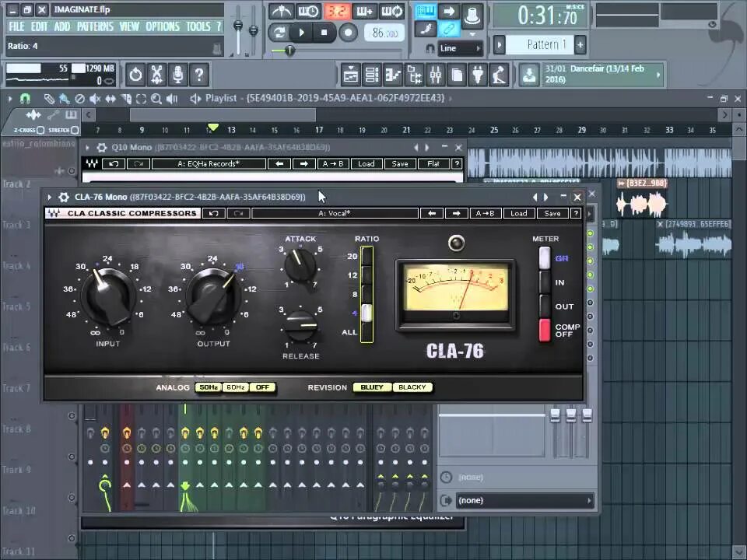Open the Channel rack icon
747x560 pixels.
pos(372,75)
